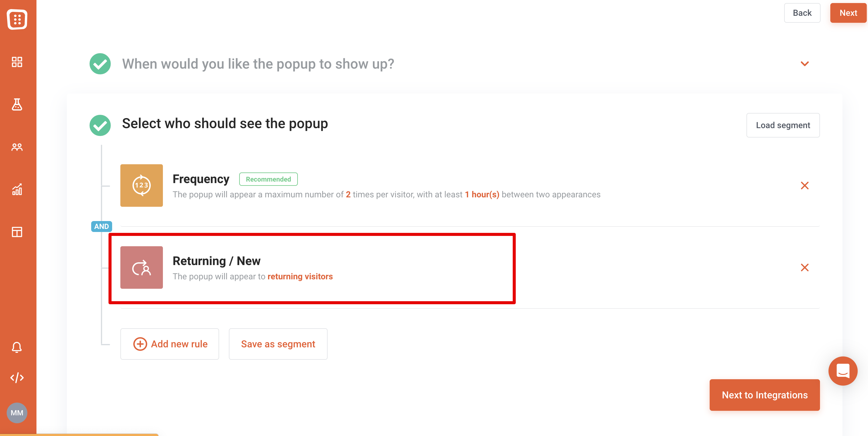
Task: Open the templates layout icon
Action: pos(17,232)
